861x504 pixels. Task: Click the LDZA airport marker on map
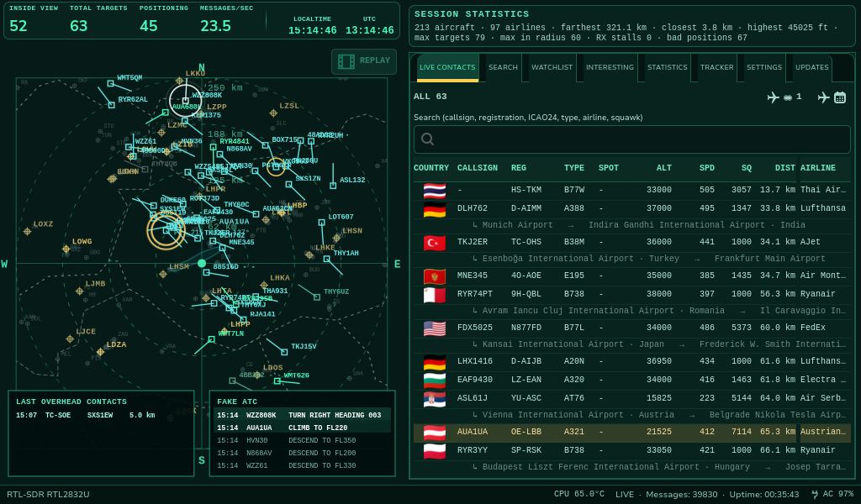point(100,351)
